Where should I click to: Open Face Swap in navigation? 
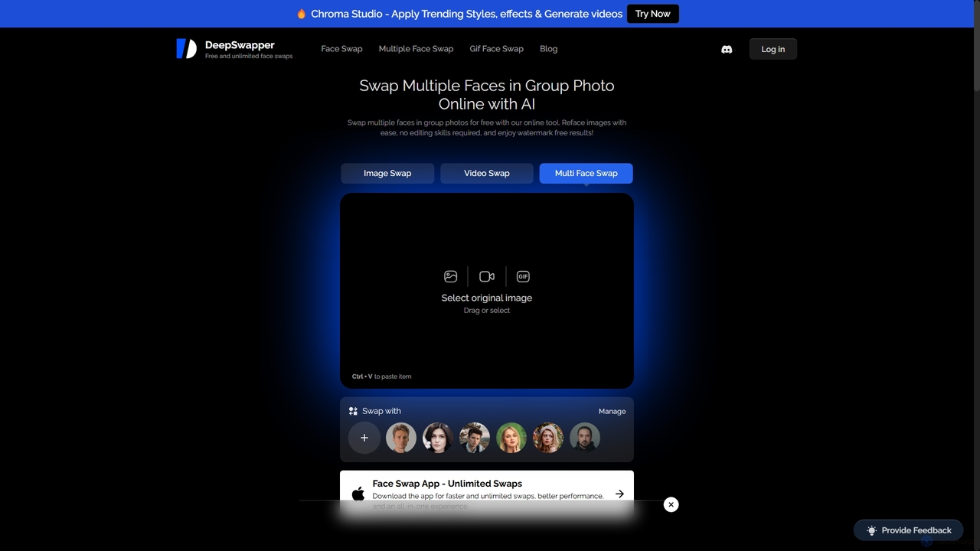(341, 49)
